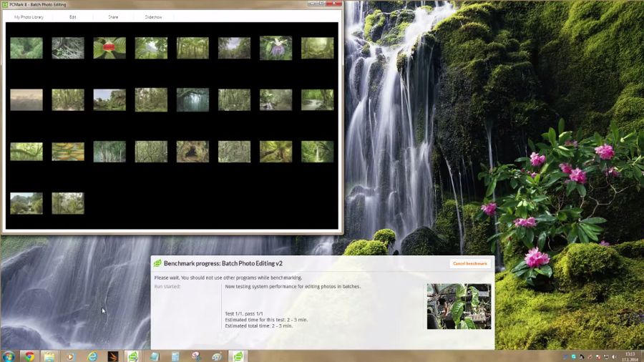Image resolution: width=644 pixels, height=362 pixels.
Task: Click the first thumbnail in the photo grid
Action: (x=26, y=48)
